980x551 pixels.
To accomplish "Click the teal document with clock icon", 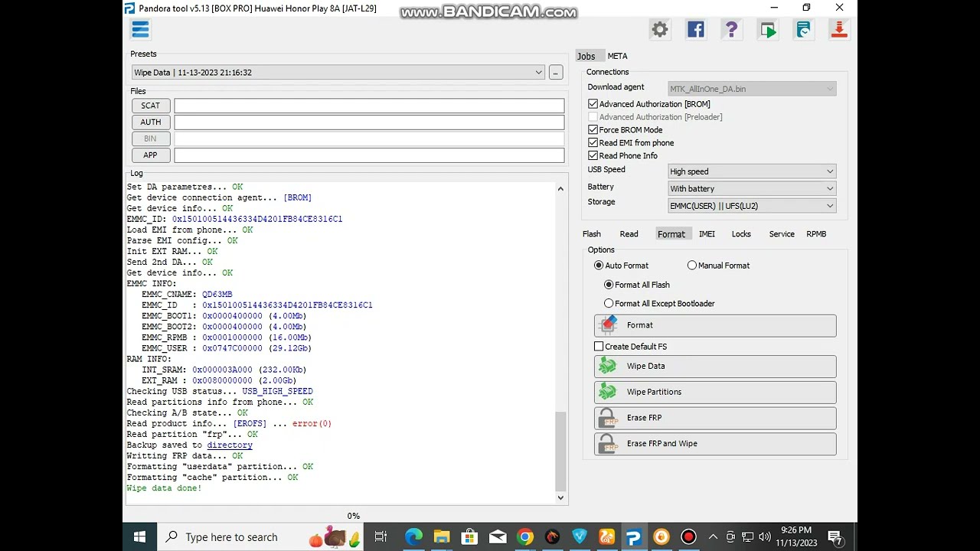I will point(803,30).
